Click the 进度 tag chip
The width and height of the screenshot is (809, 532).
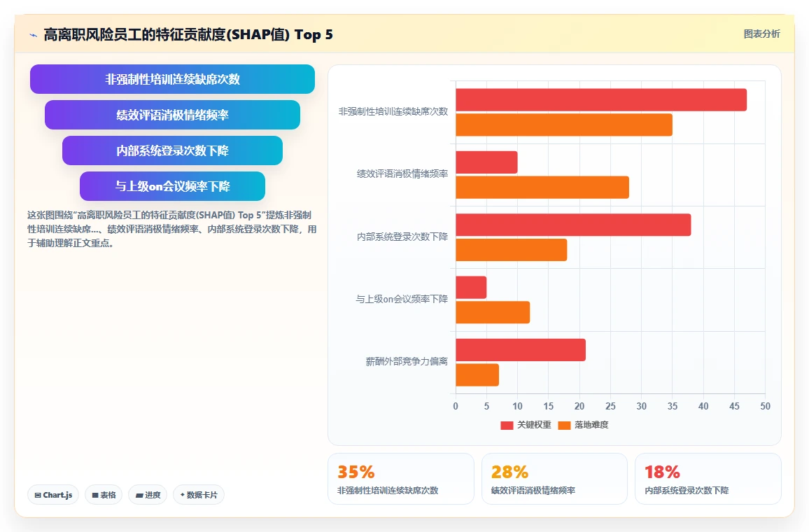point(148,495)
